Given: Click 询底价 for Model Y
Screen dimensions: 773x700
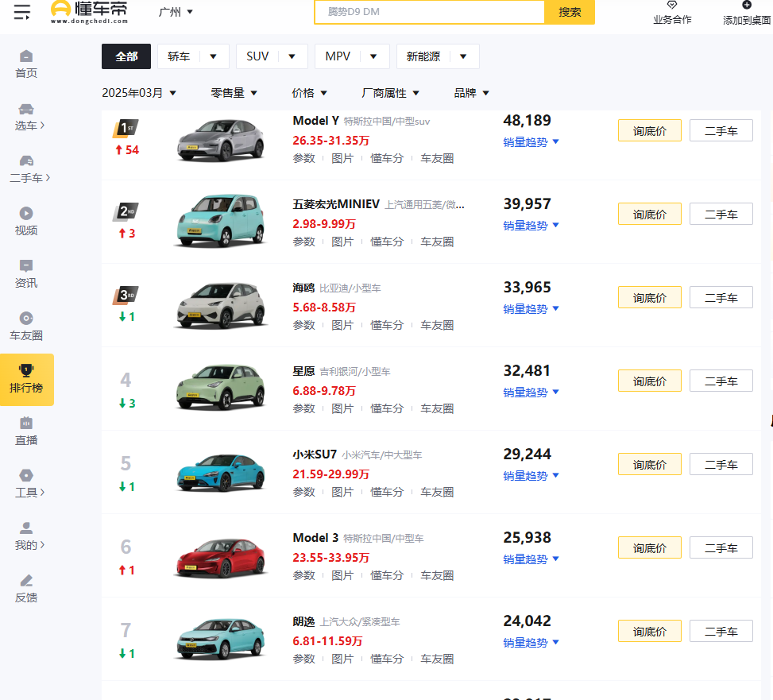Looking at the screenshot, I should 650,130.
